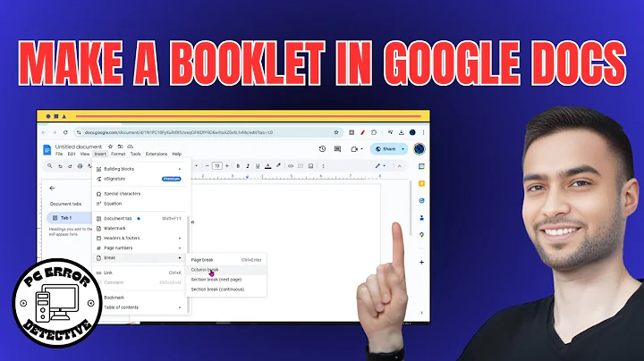
Task: Open the profile avatar in Docs
Action: coord(419,149)
